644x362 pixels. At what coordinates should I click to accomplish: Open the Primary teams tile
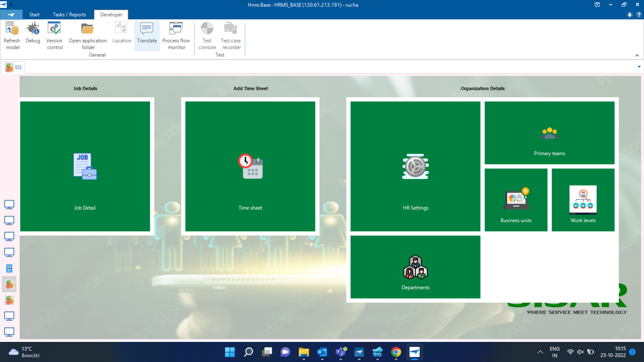(x=549, y=133)
